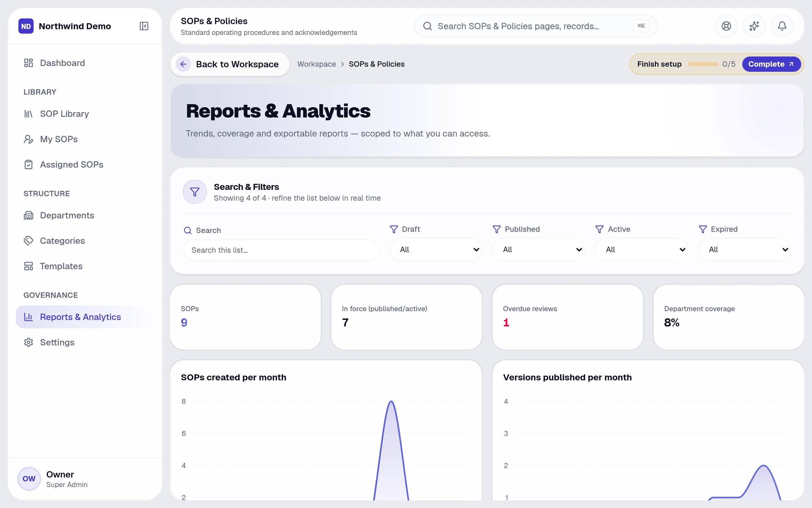Click the Search this list field

point(281,250)
